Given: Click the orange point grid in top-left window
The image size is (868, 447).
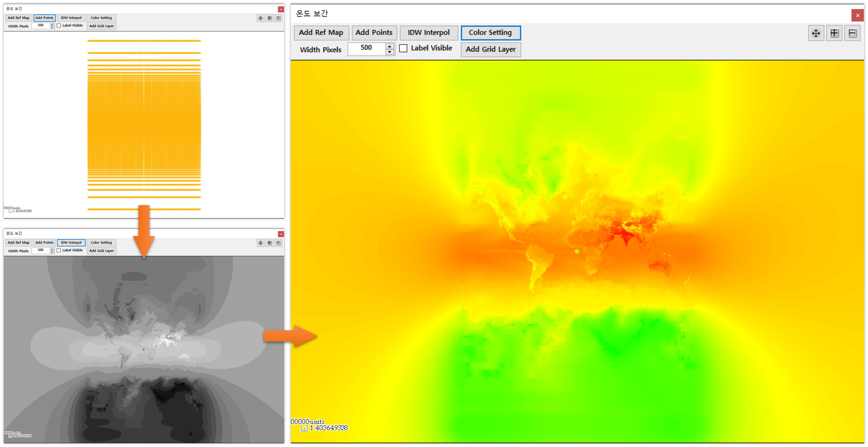Looking at the screenshot, I should point(144,125).
